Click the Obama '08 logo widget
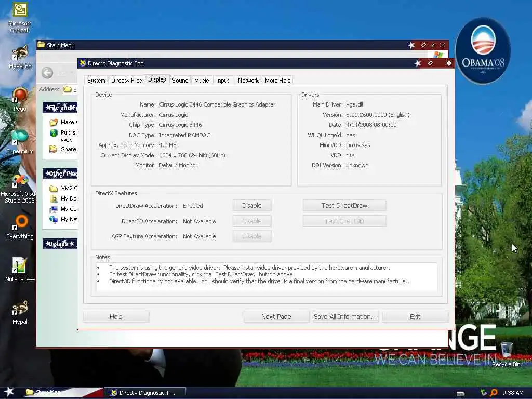532x399 pixels. [483, 50]
